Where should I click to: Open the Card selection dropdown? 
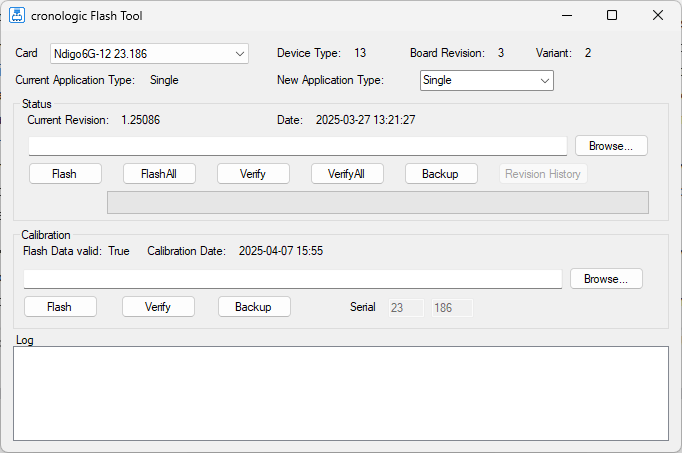[x=150, y=53]
